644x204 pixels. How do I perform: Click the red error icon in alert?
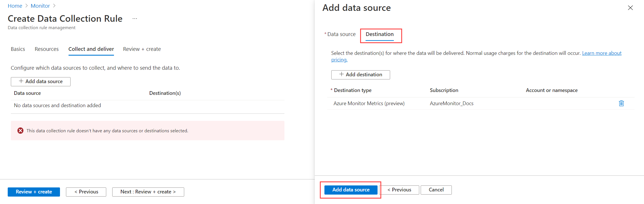[20, 131]
